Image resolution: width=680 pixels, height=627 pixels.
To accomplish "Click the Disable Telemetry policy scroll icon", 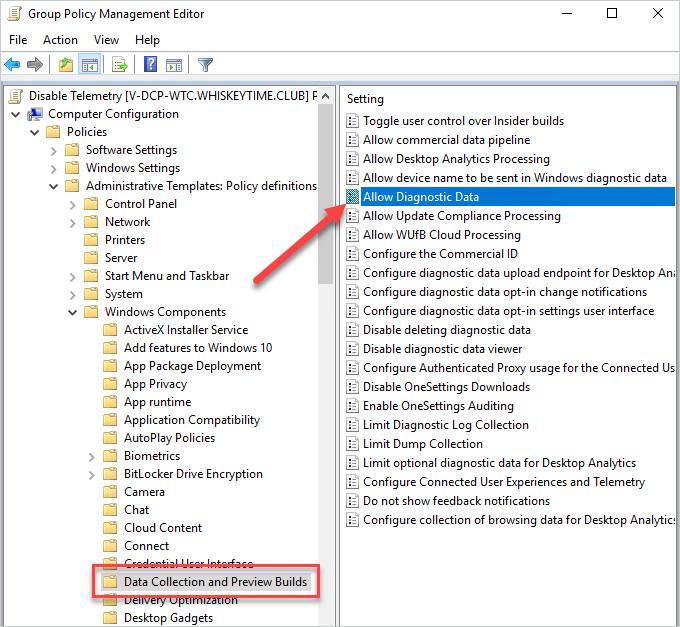I will pos(16,96).
